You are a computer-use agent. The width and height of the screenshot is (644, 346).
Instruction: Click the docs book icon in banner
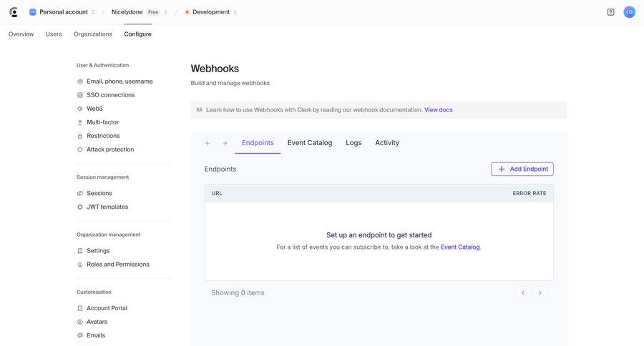(199, 109)
